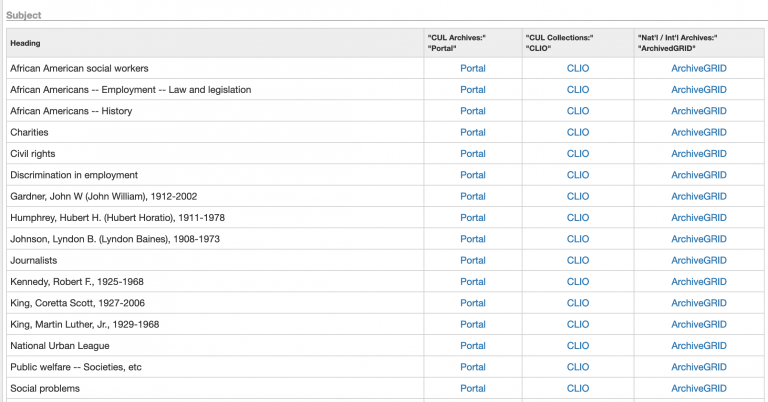Open ArchiveGRID link for Kennedy, Robert F.
This screenshot has height=402, width=768.
pos(699,282)
